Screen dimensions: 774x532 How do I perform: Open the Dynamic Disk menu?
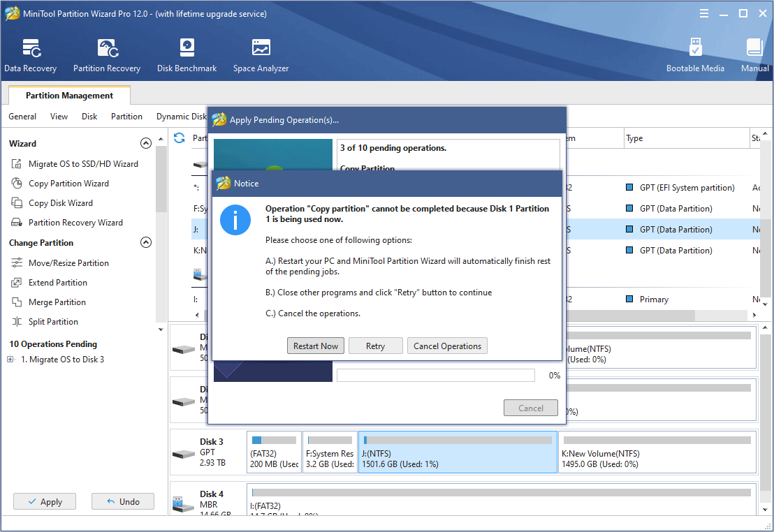tap(181, 117)
